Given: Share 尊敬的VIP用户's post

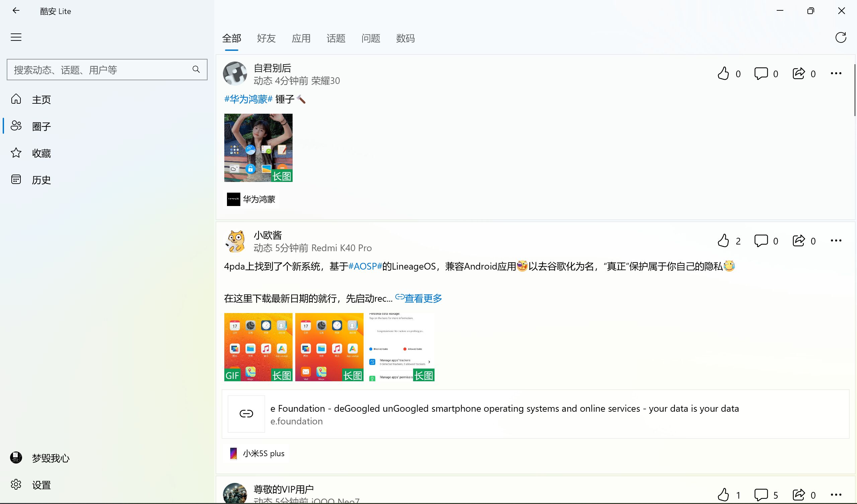Looking at the screenshot, I should 804,495.
